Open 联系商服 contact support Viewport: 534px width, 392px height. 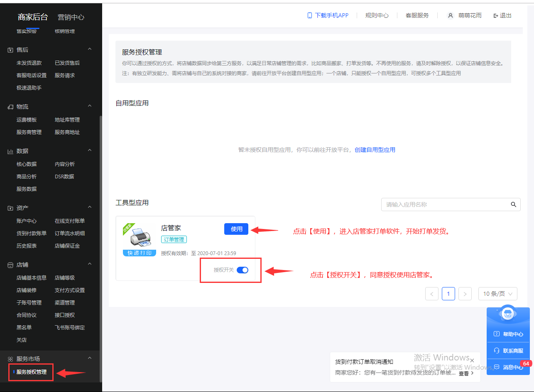coord(508,351)
